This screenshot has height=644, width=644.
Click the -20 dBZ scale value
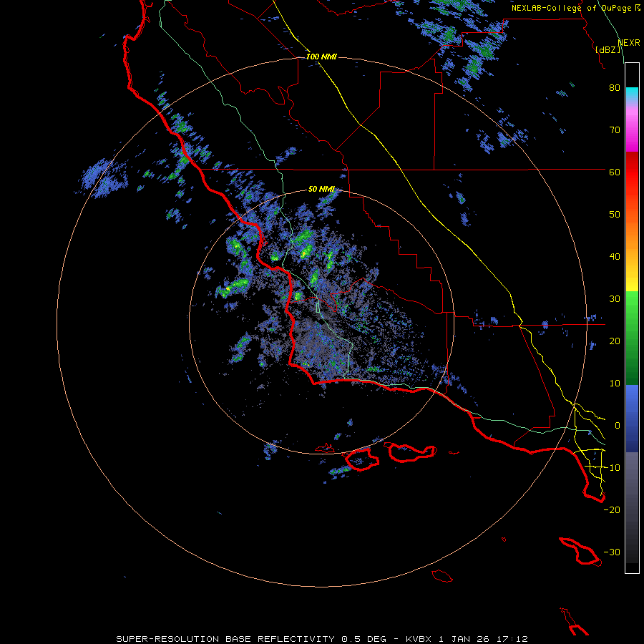612,510
